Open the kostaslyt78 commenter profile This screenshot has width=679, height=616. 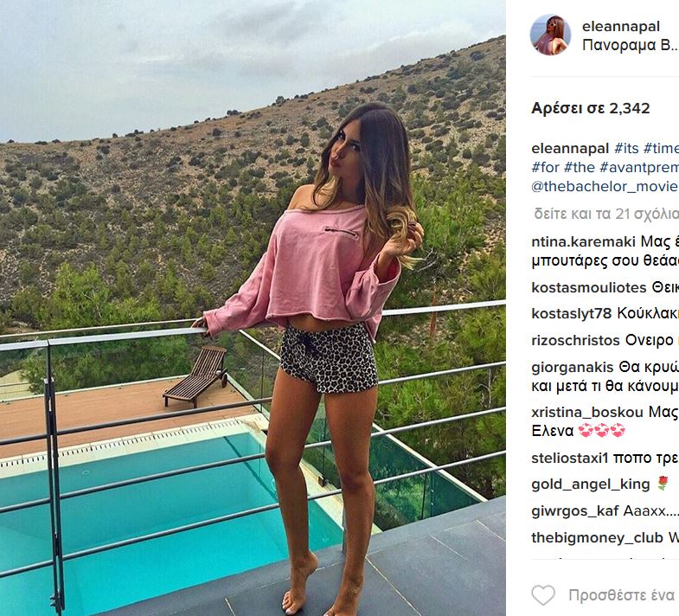pos(572,313)
